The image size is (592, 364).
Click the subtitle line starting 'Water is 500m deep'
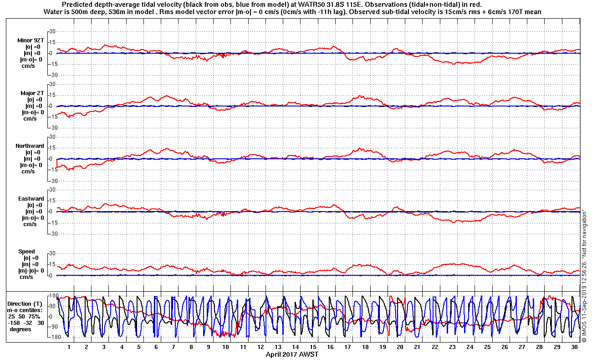292,12
